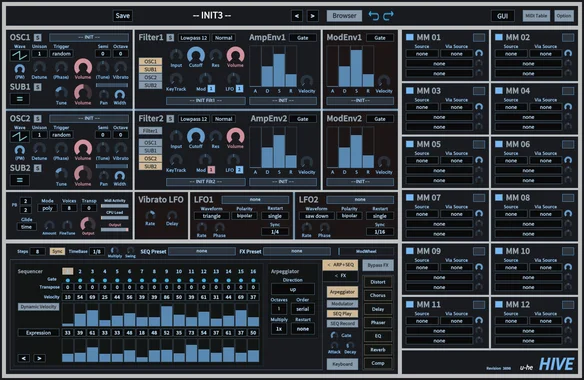Click sequencer previous page arrow
584x380 pixels.
24,358
